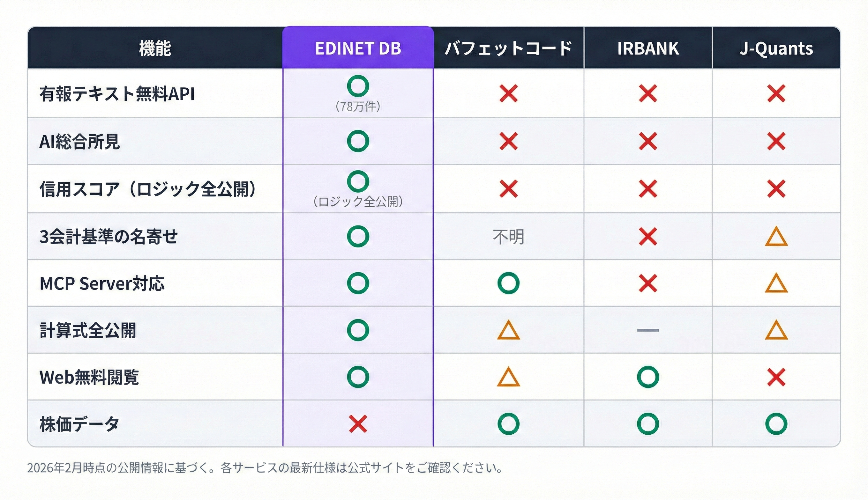Screen dimensions: 868x500
Task: Click the (78万件) note under the circle
Action: click(358, 107)
